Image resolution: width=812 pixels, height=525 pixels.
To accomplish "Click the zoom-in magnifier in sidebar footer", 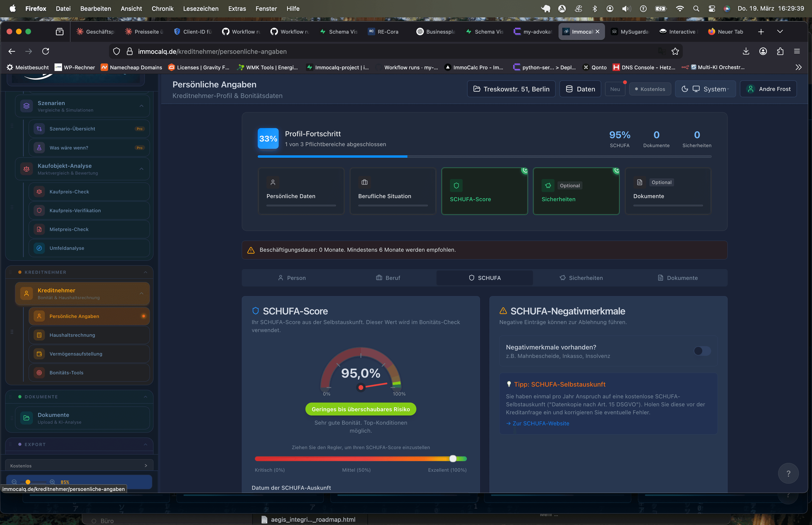I will point(52,482).
